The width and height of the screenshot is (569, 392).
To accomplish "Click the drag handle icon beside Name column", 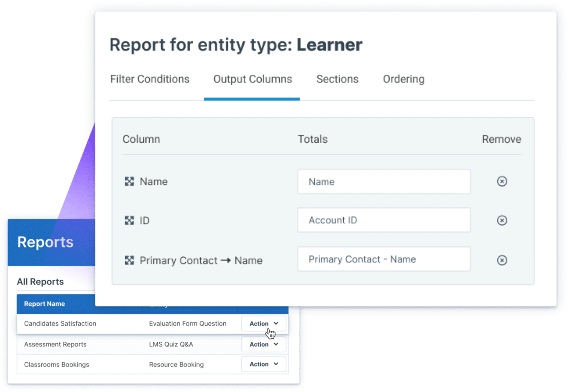I will (x=128, y=181).
